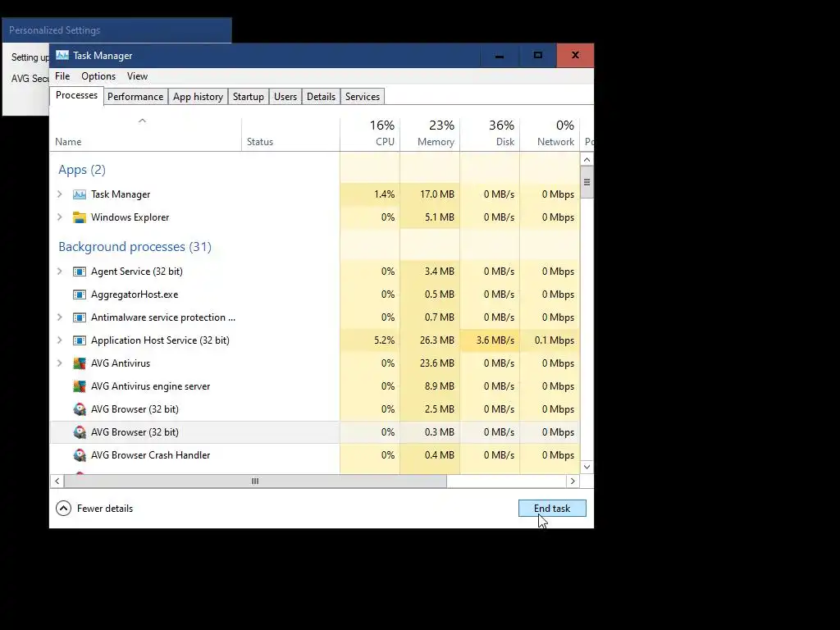
Task: Click the AVG Antivirus logo icon
Action: pos(80,363)
